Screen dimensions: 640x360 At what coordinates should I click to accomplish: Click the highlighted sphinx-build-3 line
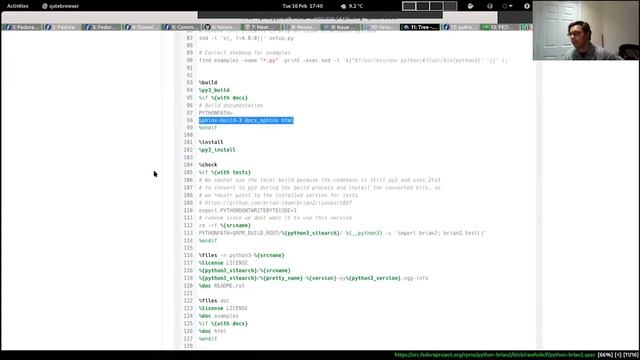246,120
